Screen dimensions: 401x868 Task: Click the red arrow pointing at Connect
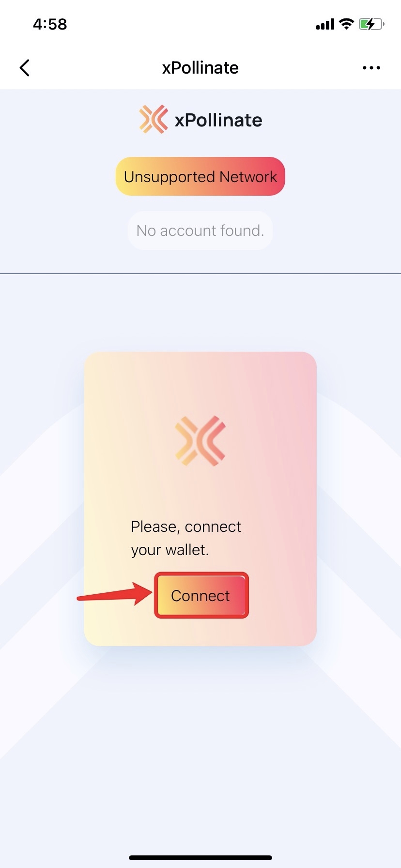tap(115, 594)
